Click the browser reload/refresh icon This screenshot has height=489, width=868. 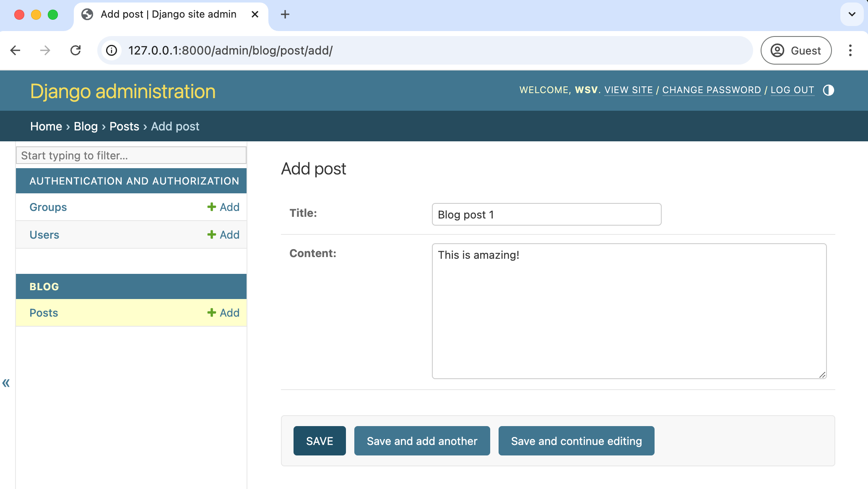coord(76,50)
